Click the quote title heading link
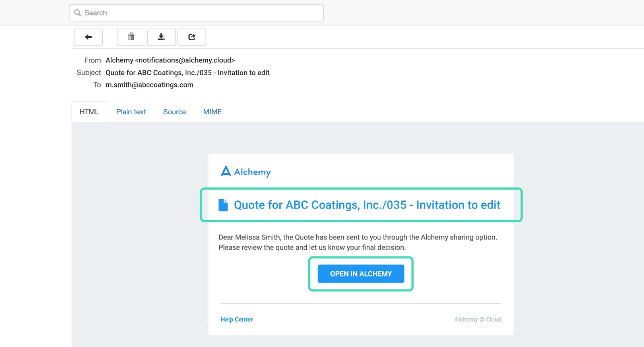Image resolution: width=644 pixels, height=347 pixels. pos(367,205)
